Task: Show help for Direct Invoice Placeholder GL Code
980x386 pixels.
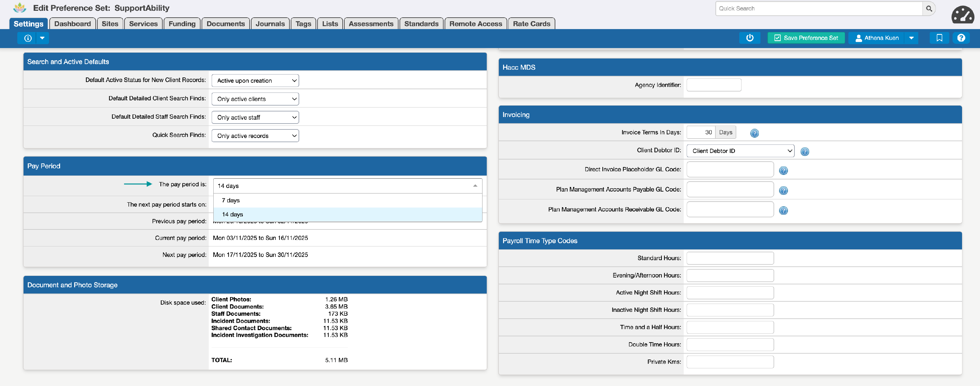Action: 783,171
